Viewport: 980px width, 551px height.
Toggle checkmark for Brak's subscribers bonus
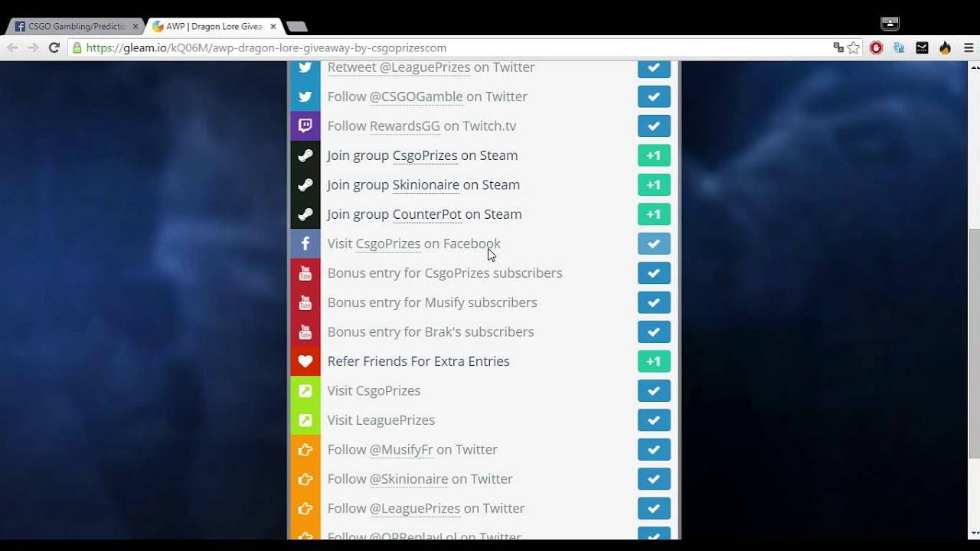coord(654,332)
